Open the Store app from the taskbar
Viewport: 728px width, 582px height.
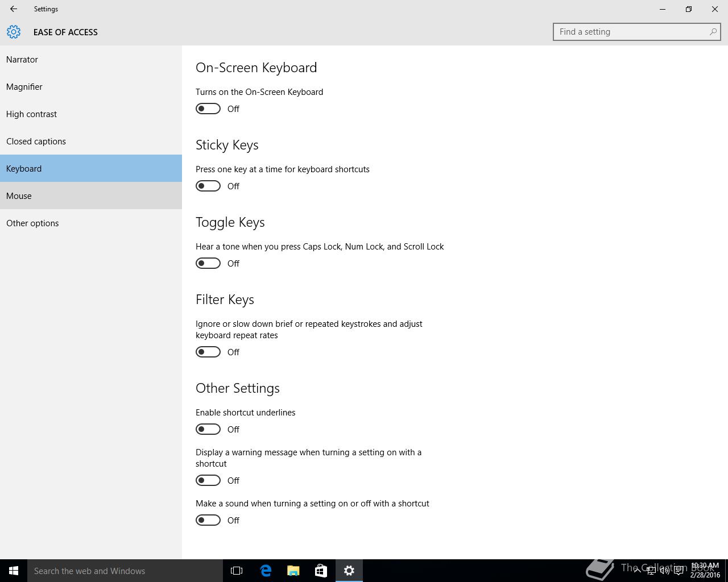click(x=321, y=571)
